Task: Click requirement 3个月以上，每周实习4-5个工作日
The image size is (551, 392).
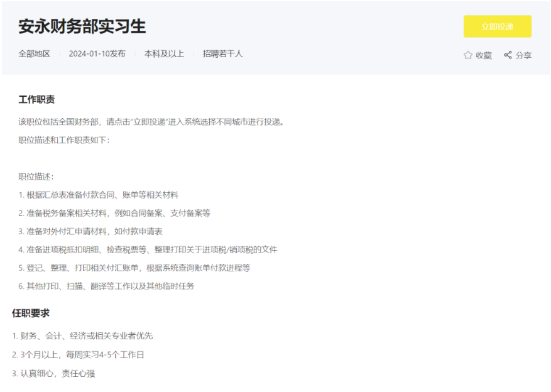Action: tap(78, 355)
